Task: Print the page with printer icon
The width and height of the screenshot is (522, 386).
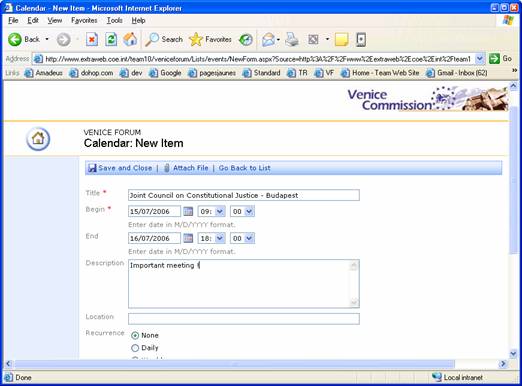Action: (x=293, y=39)
